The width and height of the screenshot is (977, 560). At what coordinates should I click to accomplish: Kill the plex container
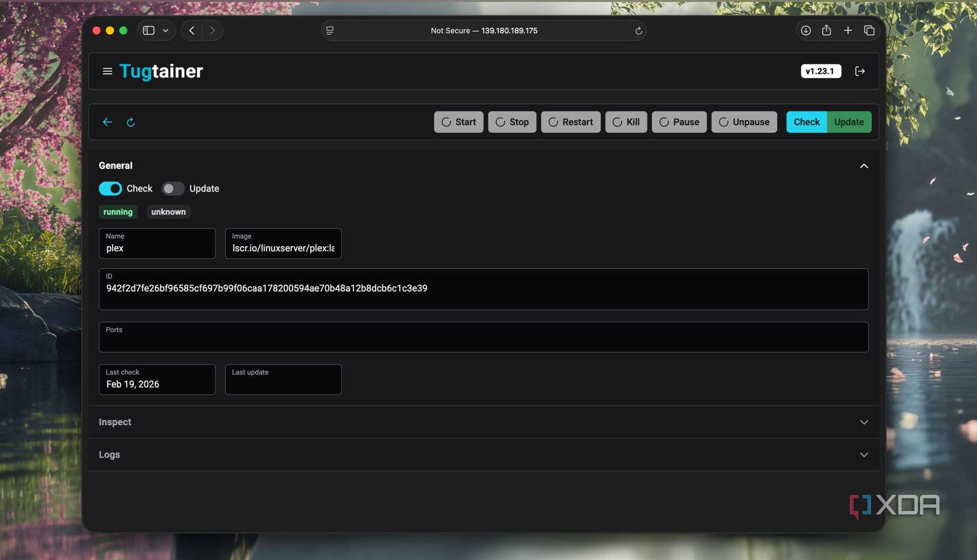tap(626, 122)
